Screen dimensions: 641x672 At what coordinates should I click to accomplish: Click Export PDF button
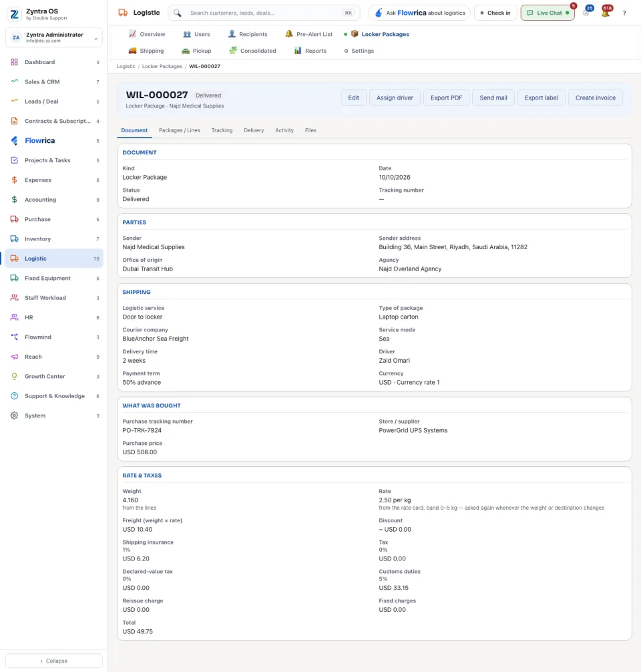(x=447, y=98)
